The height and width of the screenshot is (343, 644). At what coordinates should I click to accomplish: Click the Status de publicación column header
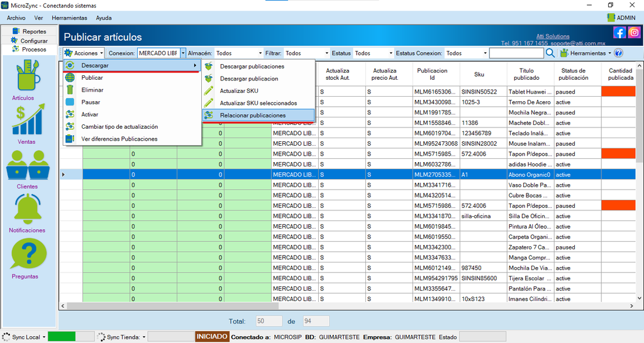577,74
